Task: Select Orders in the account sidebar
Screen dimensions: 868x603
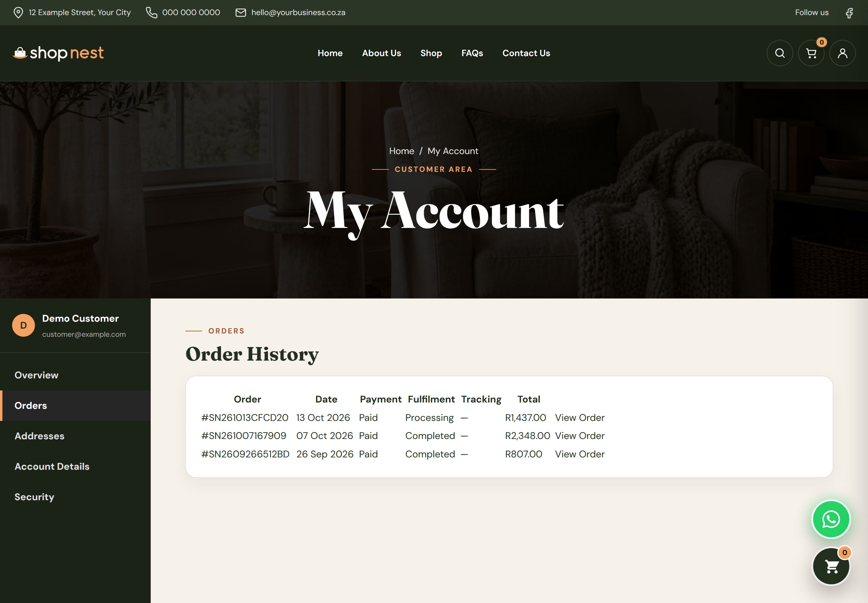Action: click(x=75, y=406)
